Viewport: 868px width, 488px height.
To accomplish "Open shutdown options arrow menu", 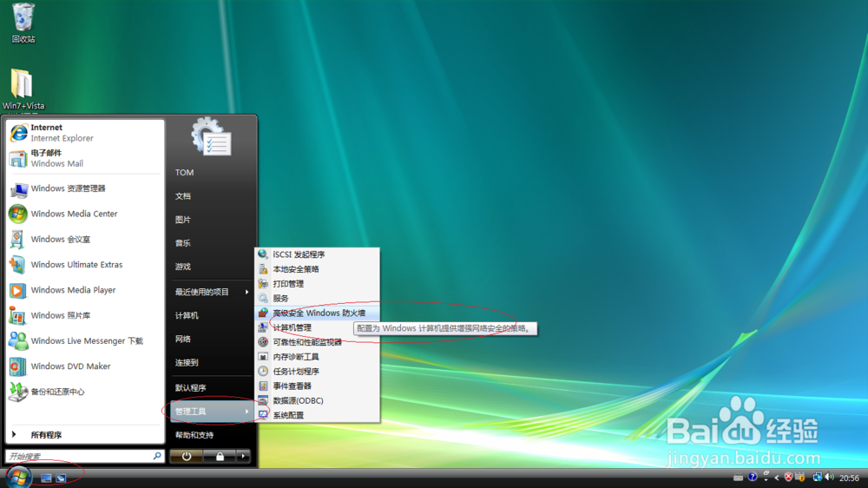I will click(x=243, y=457).
